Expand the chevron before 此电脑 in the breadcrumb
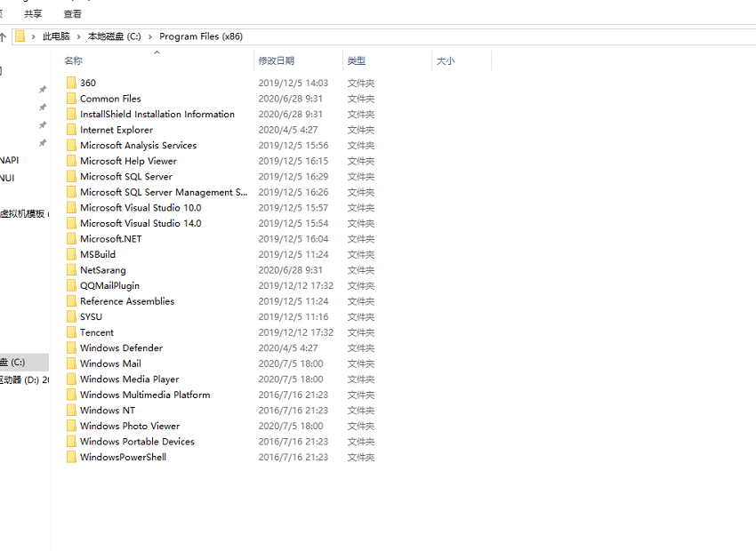This screenshot has width=756, height=551. point(33,36)
